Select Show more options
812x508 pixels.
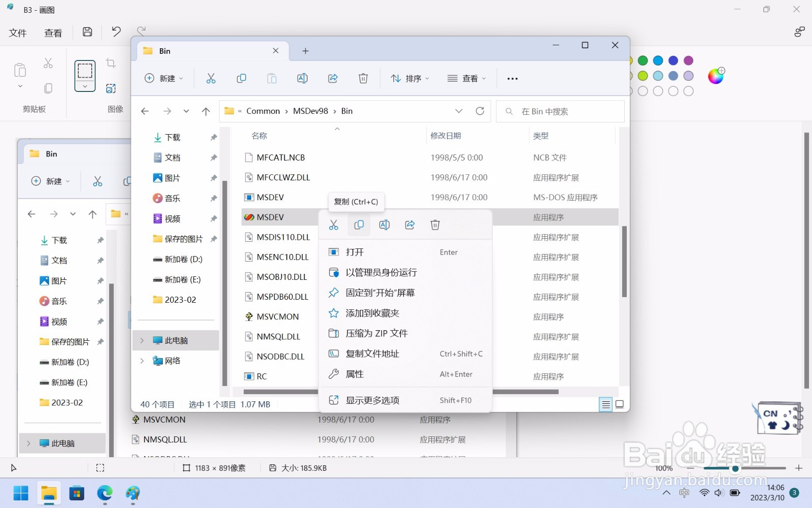point(405,400)
